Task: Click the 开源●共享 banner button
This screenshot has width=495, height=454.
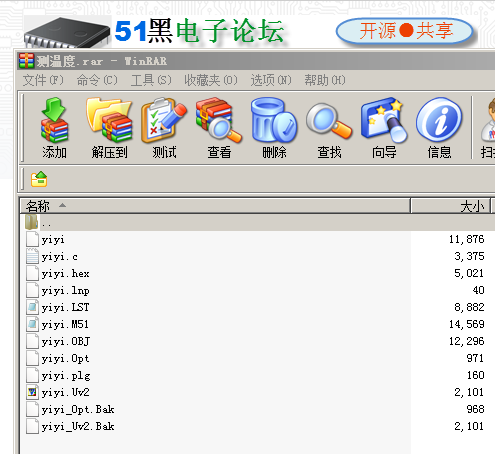Action: pos(405,31)
